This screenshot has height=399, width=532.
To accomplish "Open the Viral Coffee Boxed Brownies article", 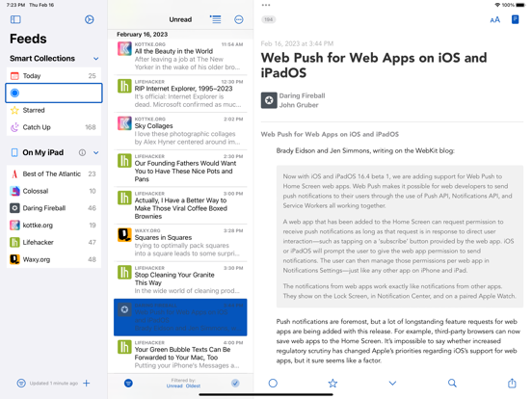I will point(180,205).
